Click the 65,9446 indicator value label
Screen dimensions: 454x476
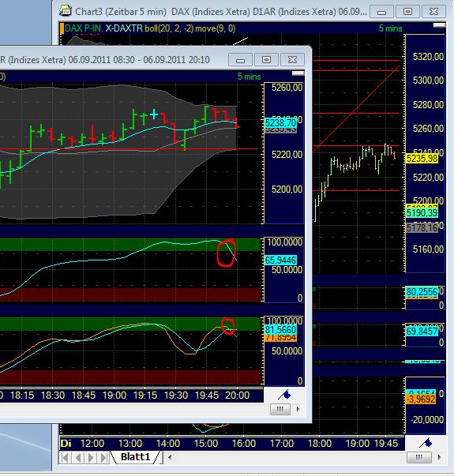(280, 260)
